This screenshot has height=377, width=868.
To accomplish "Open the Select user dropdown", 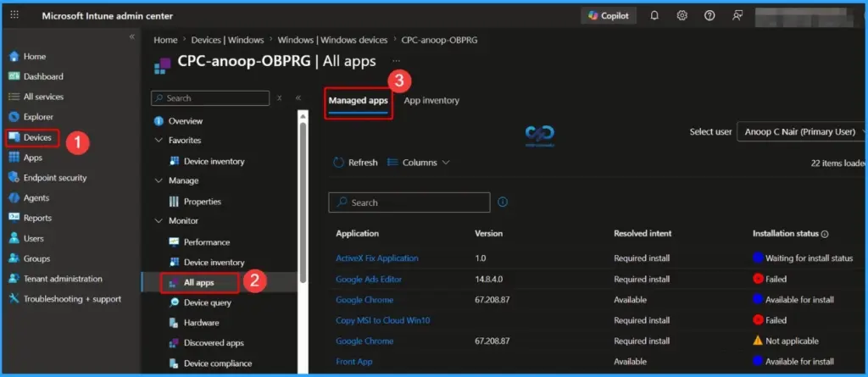I will coord(802,132).
